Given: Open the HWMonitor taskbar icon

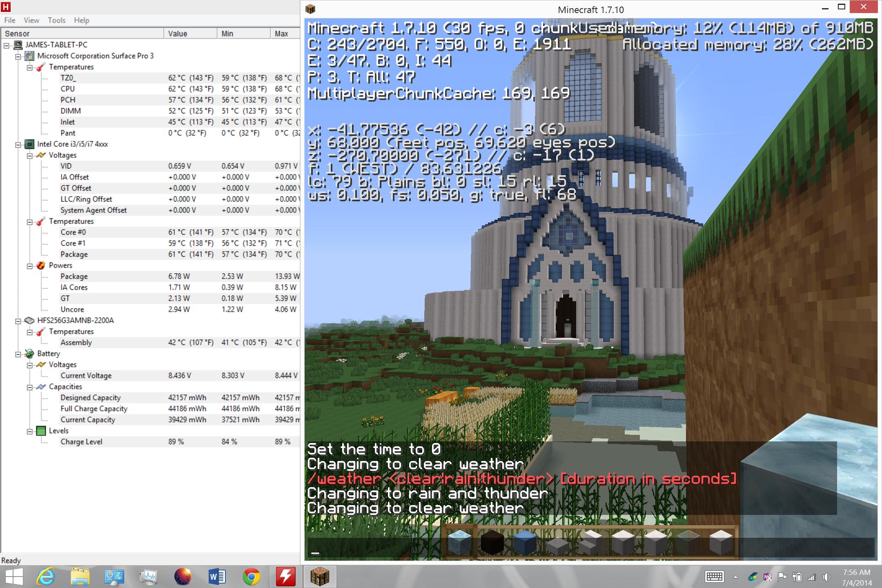Looking at the screenshot, I should pyautogui.click(x=285, y=577).
